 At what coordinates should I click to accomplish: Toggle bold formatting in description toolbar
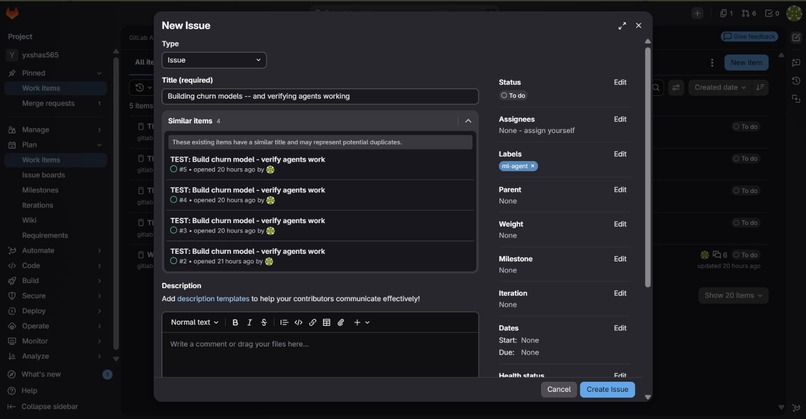pyautogui.click(x=235, y=322)
